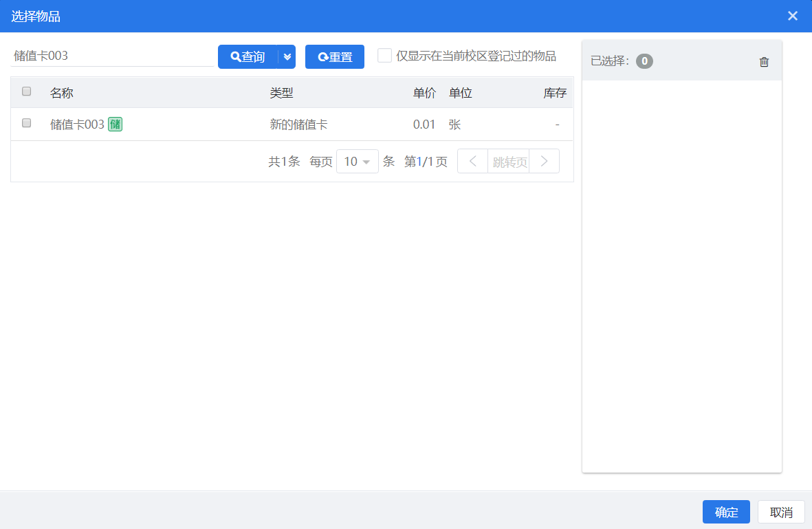Confirm with the 确定 button

[x=726, y=512]
